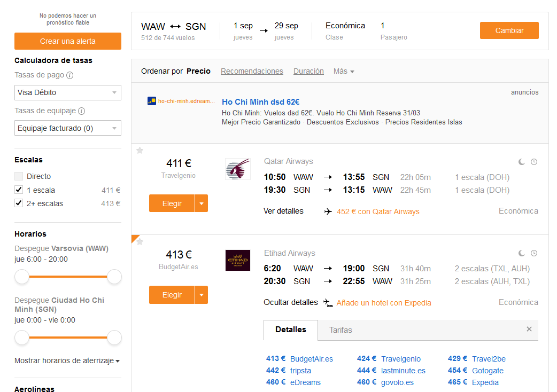Click the Etihad Airways logo
This screenshot has height=392, width=557.
tap(238, 261)
